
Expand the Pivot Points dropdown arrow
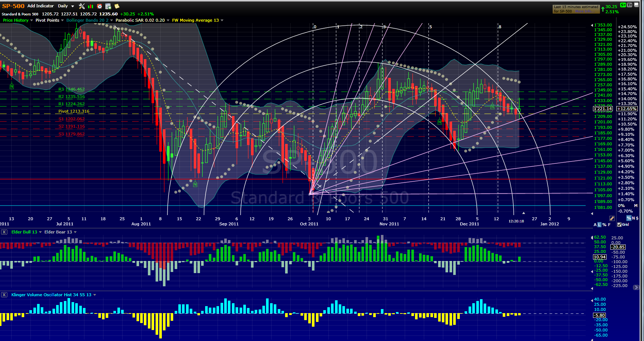coord(62,20)
